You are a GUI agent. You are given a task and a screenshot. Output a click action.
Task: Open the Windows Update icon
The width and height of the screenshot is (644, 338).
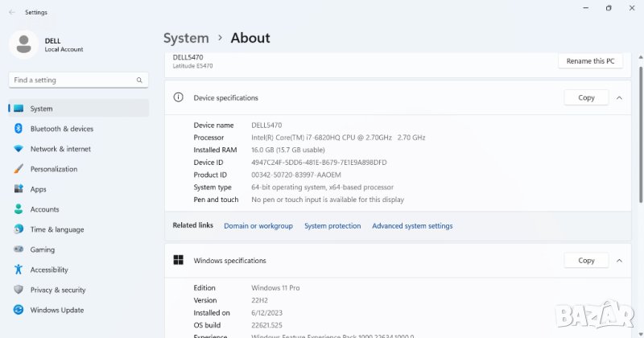(x=19, y=310)
